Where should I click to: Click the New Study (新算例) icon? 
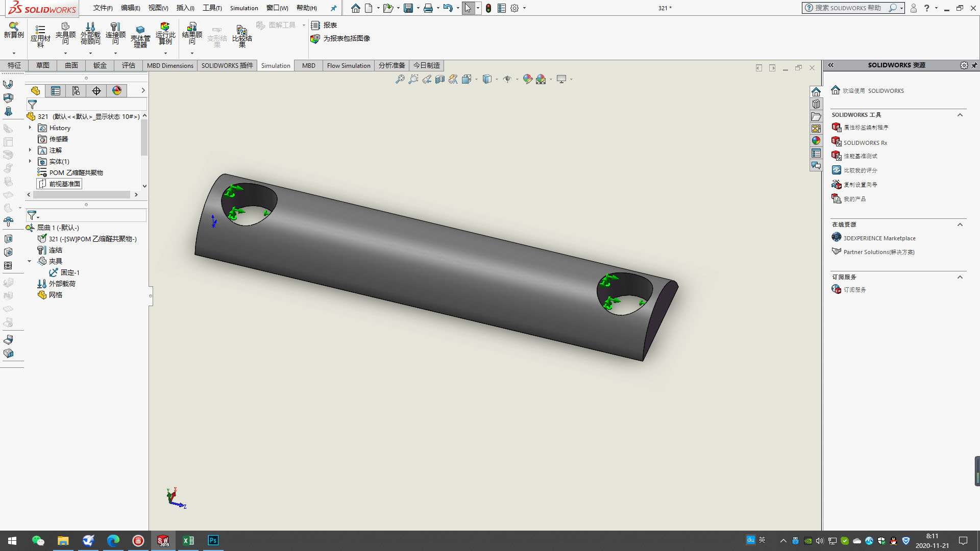coord(14,30)
